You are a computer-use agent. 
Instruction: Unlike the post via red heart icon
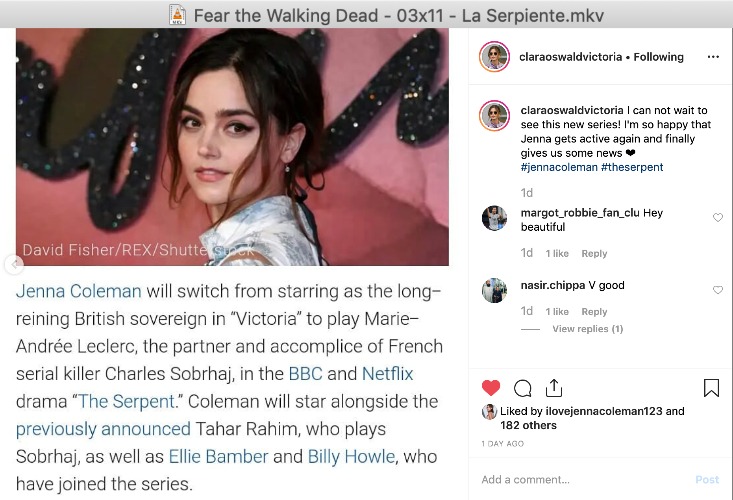491,388
